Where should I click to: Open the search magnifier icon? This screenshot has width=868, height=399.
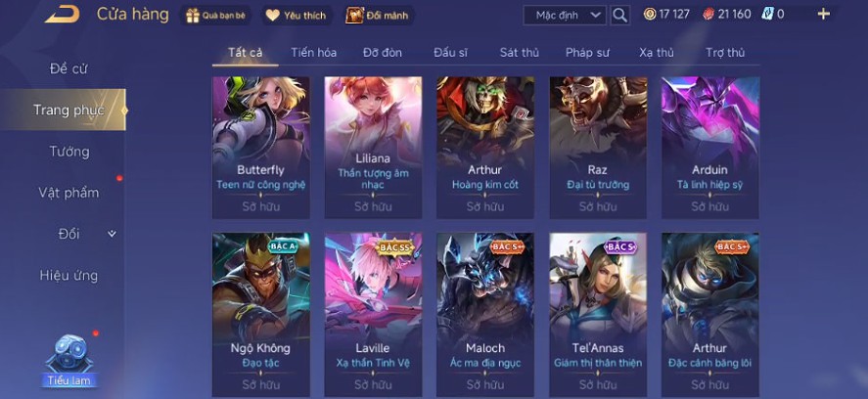[620, 15]
